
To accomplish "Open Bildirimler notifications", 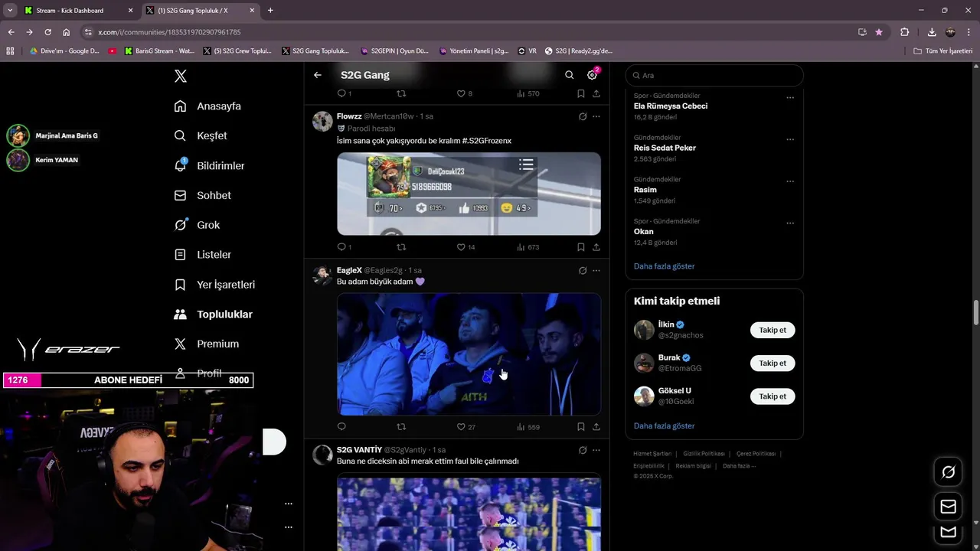I will (x=209, y=165).
